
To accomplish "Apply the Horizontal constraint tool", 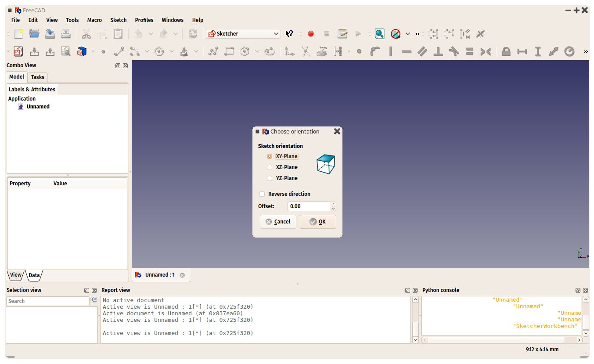I will [x=407, y=51].
